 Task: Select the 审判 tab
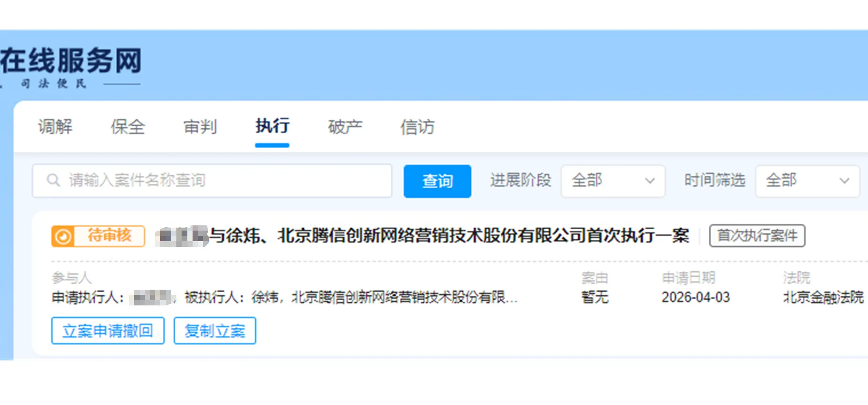coord(200,127)
